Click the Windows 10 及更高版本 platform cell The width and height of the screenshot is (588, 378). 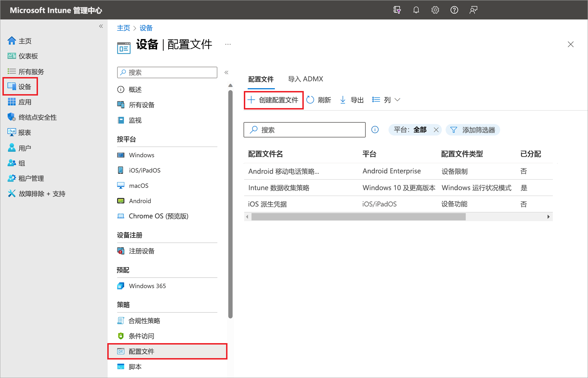pos(399,188)
